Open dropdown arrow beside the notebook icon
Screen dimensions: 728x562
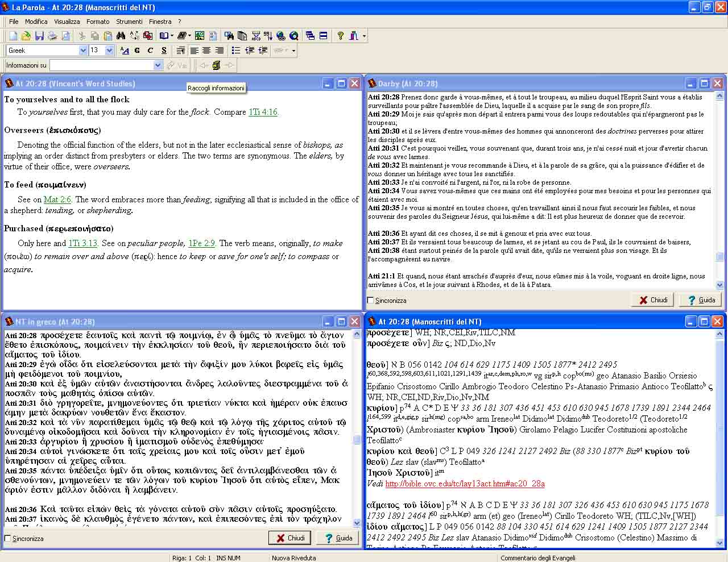coord(189,36)
